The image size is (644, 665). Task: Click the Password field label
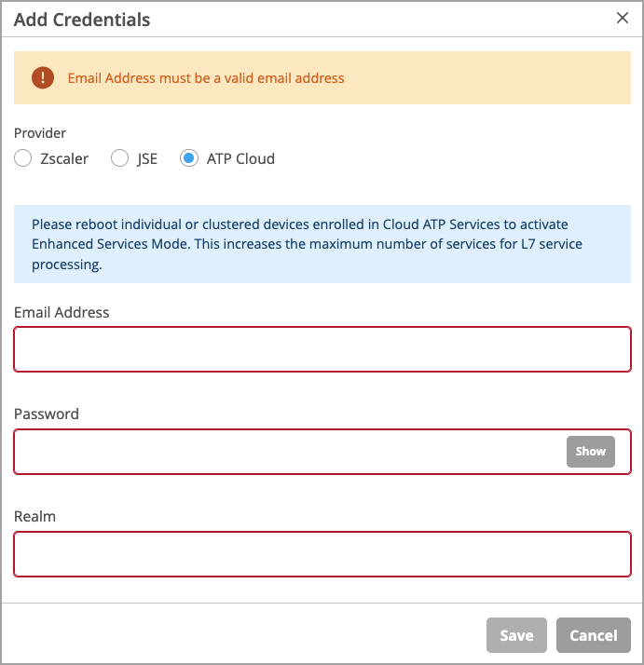click(47, 414)
